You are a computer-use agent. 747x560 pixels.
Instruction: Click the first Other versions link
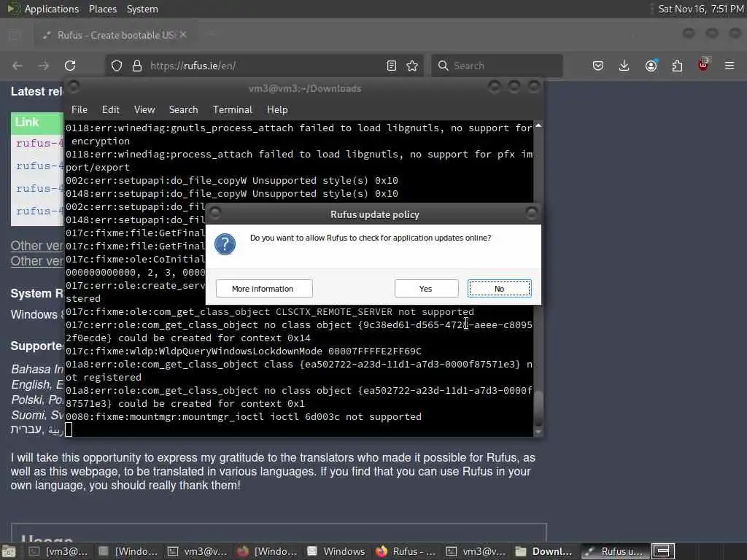pyautogui.click(x=36, y=246)
